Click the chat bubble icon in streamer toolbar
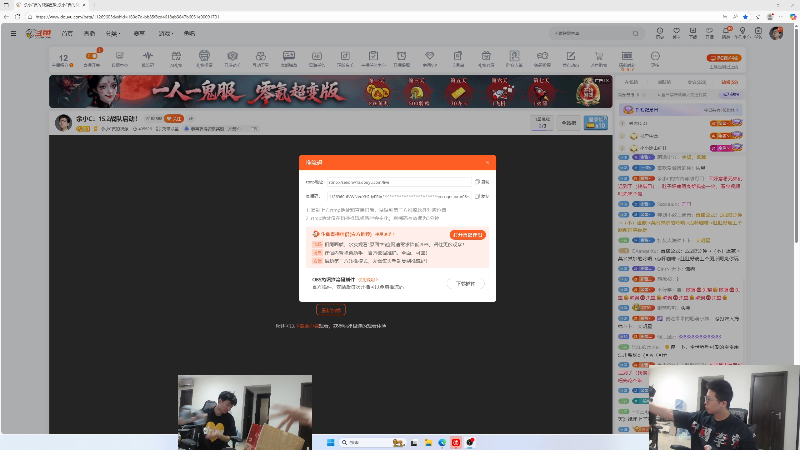This screenshot has height=450, width=800. pyautogui.click(x=289, y=56)
